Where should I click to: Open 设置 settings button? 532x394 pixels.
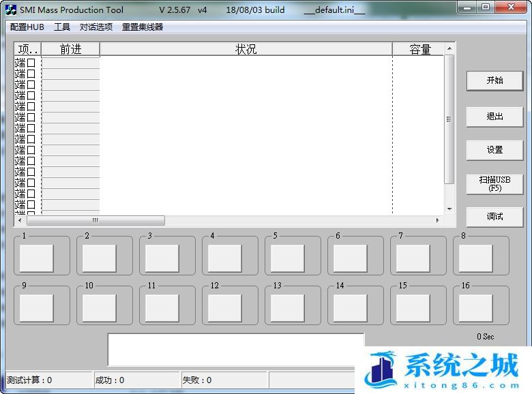tap(494, 150)
